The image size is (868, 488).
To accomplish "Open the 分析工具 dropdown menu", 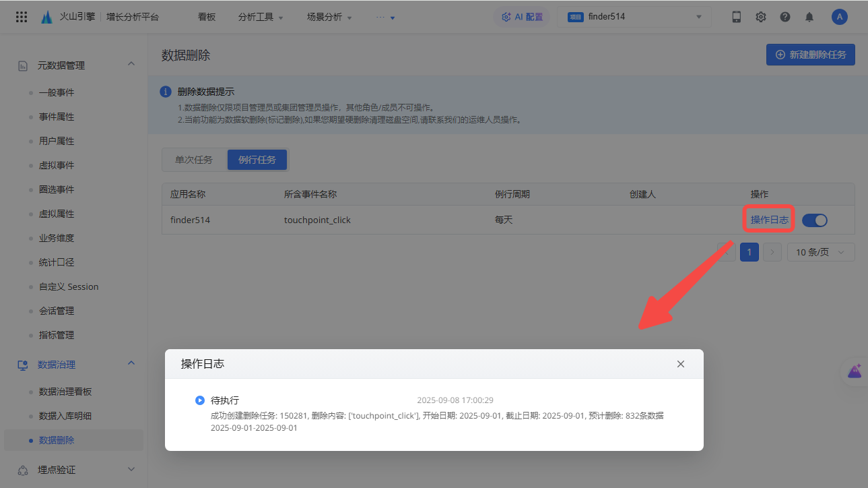I will point(261,17).
